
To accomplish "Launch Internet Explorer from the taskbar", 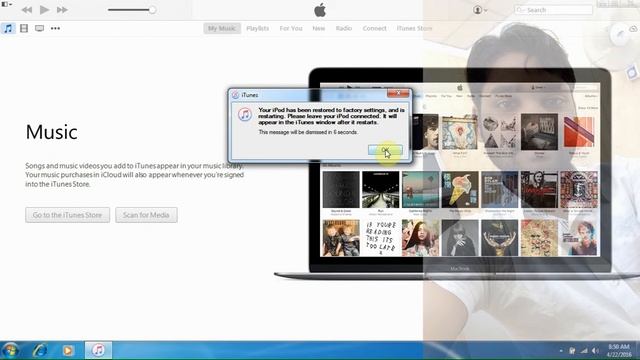I will 40,350.
